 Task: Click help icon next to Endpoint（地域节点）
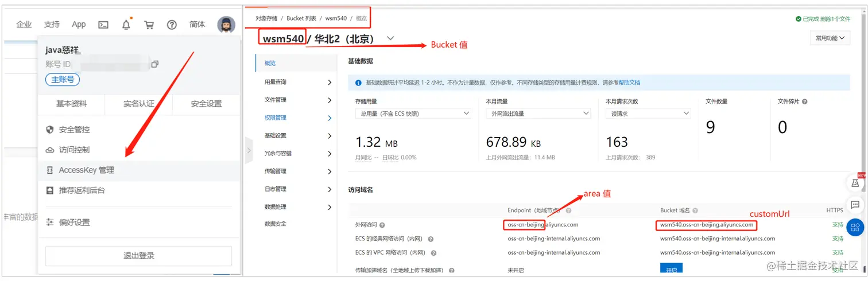[x=569, y=210]
